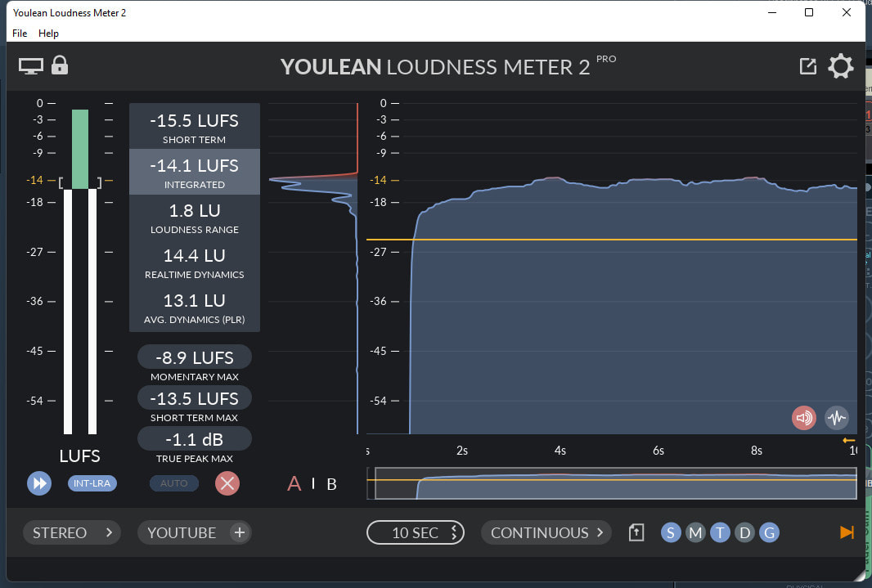This screenshot has width=872, height=588.
Task: Click the blue fast-forward play button
Action: 39,483
